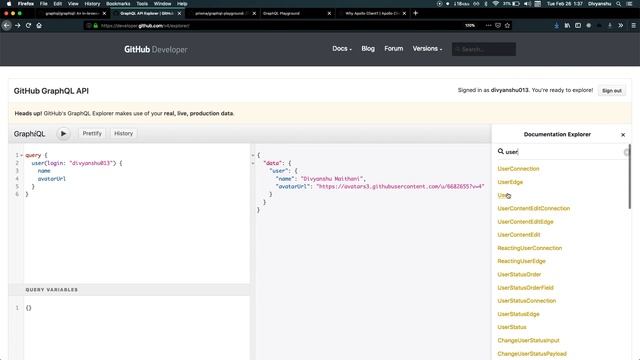Screen dimensions: 640x360
Task: Click the Wi-Fi icon in menu bar
Action: pos(495,4)
